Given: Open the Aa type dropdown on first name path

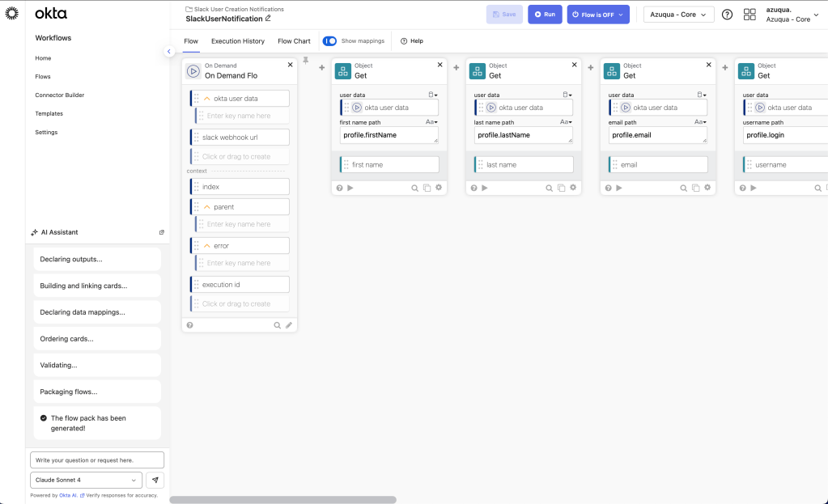Looking at the screenshot, I should (x=431, y=123).
